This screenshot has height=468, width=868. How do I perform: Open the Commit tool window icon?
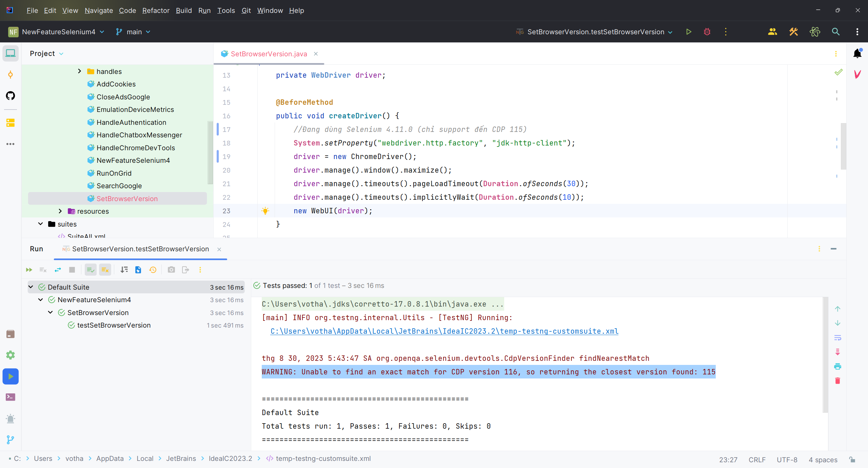click(x=11, y=75)
